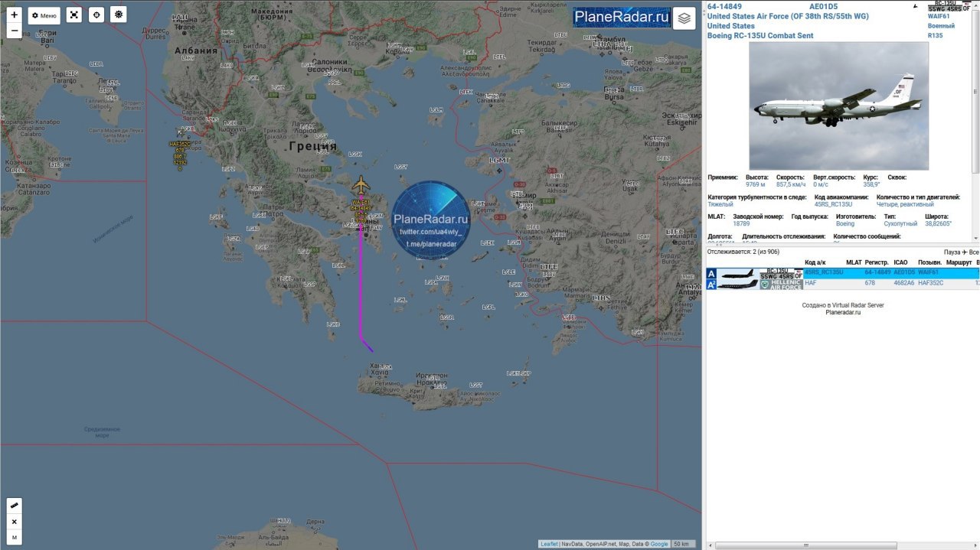
Task: Click the PlaneRadar.ru logo banner
Action: (622, 17)
